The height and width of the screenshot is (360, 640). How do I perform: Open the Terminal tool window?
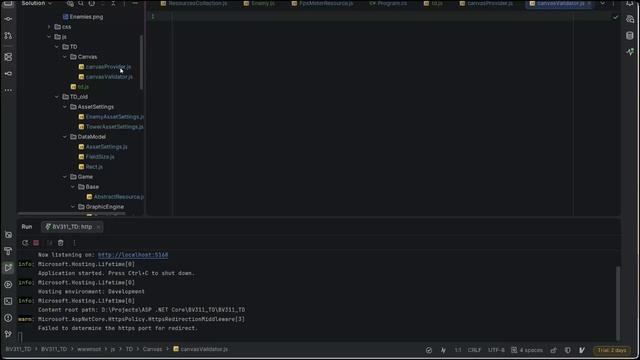(x=8, y=301)
